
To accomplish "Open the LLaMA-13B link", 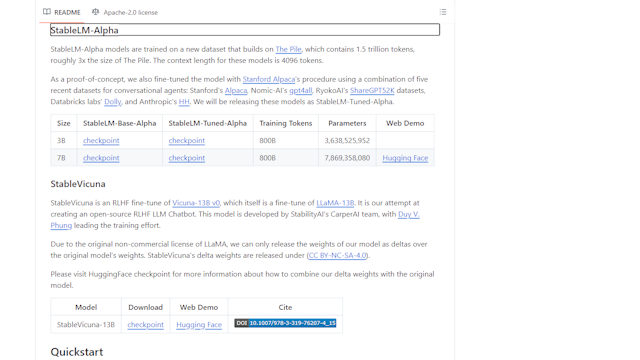I will 335,203.
